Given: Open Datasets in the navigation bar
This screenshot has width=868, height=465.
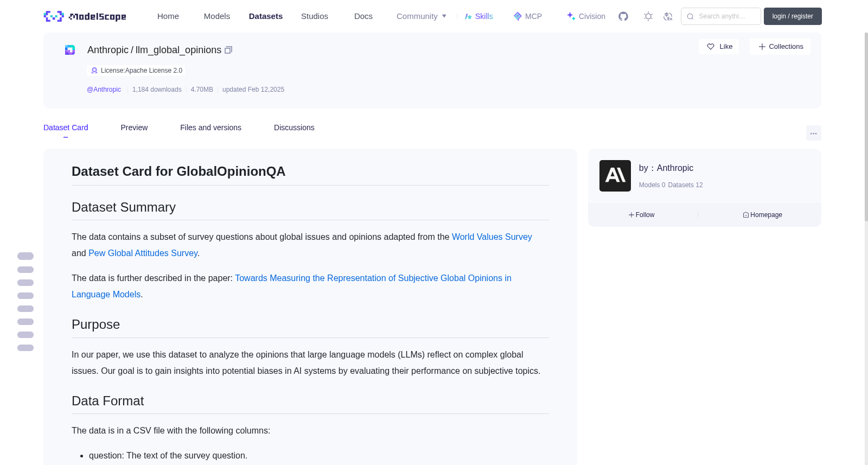Looking at the screenshot, I should (266, 16).
